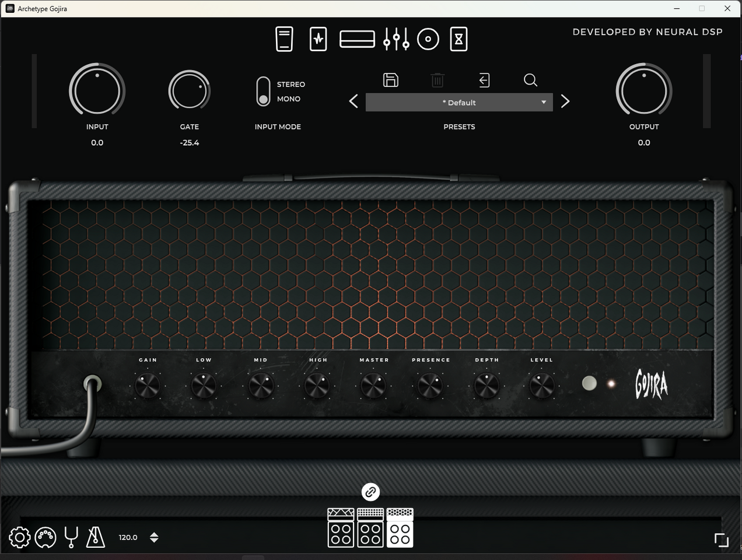This screenshot has width=742, height=560.
Task: Select the amp head section icon
Action: click(x=357, y=39)
